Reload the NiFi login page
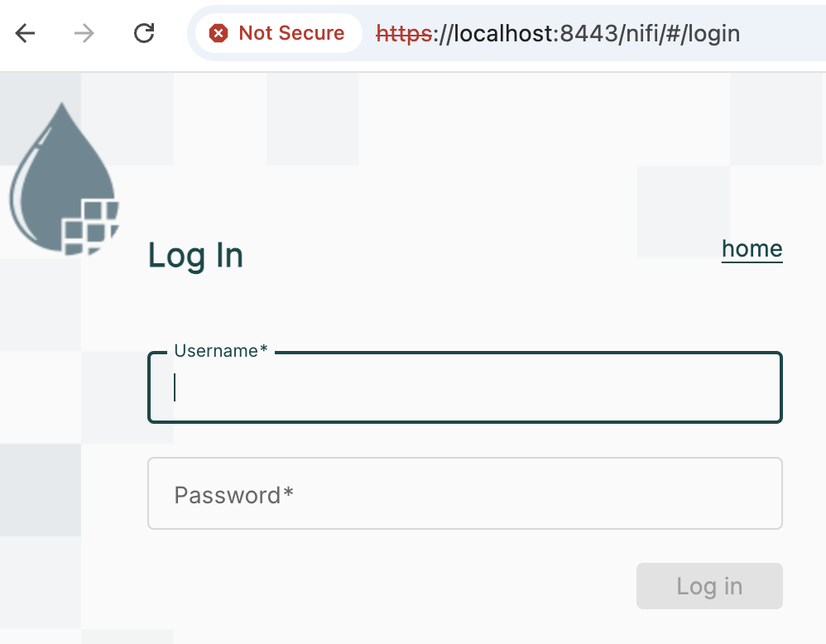This screenshot has height=644, width=826. (x=145, y=33)
